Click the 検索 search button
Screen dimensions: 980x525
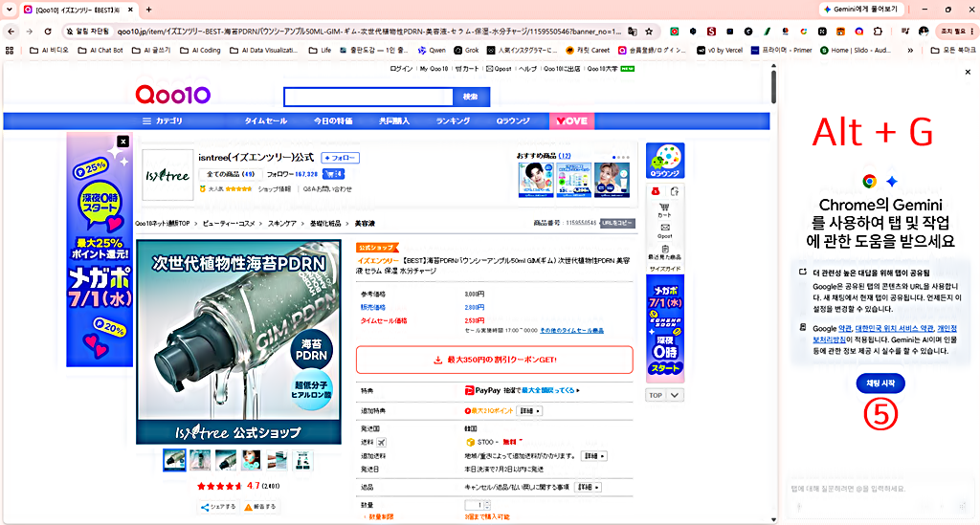471,97
